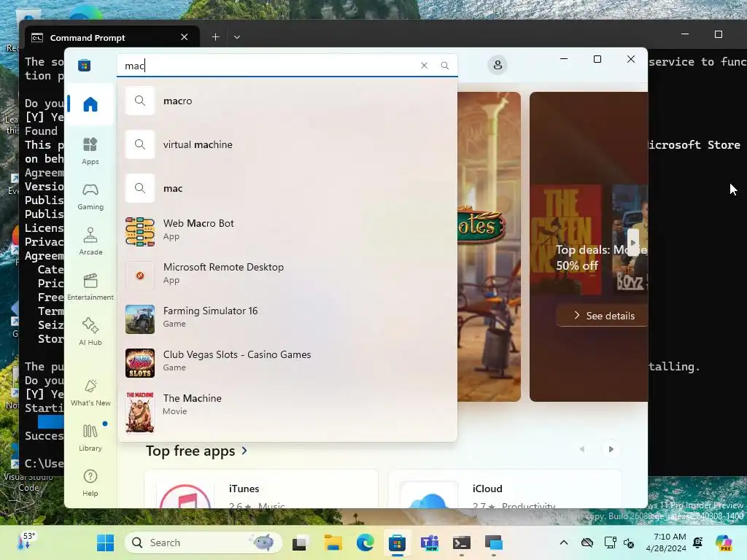747x560 pixels.
Task: Show next Top free apps page
Action: 611,449
